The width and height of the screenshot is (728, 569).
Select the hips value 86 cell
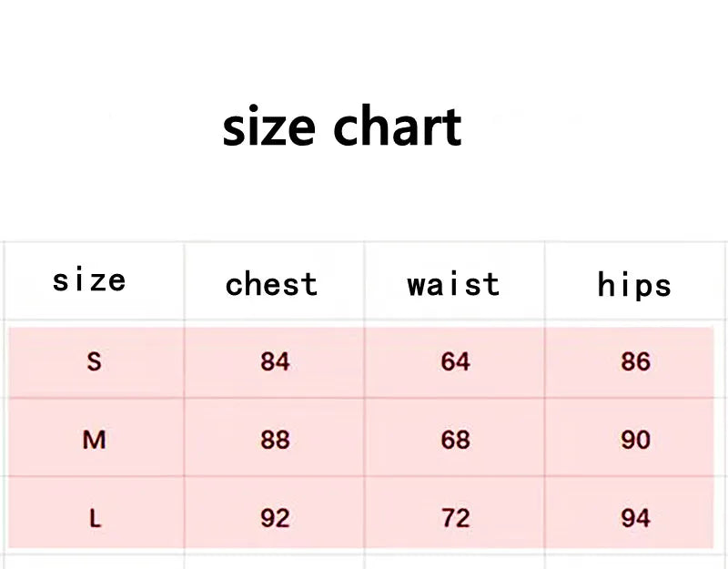pyautogui.click(x=635, y=361)
